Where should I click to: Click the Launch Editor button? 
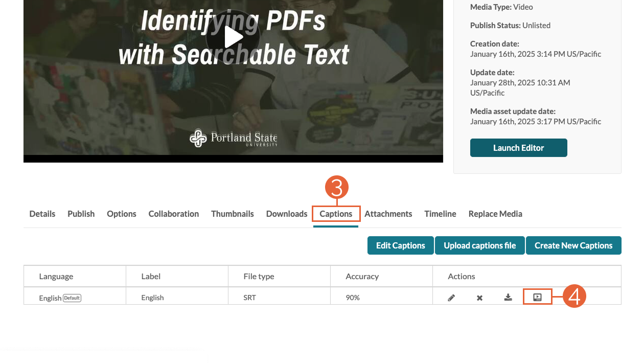coord(519,148)
